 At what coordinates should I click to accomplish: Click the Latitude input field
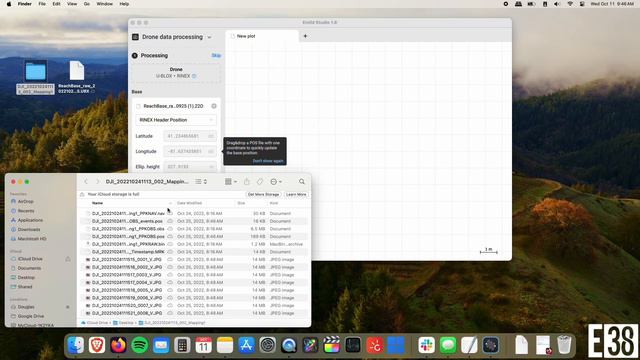(x=190, y=136)
